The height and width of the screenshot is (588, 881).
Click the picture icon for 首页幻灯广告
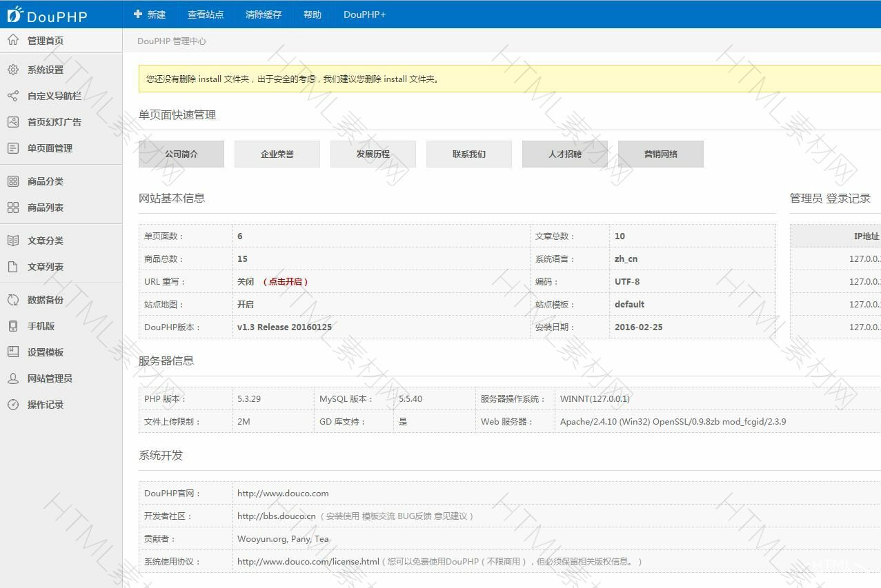tap(12, 122)
